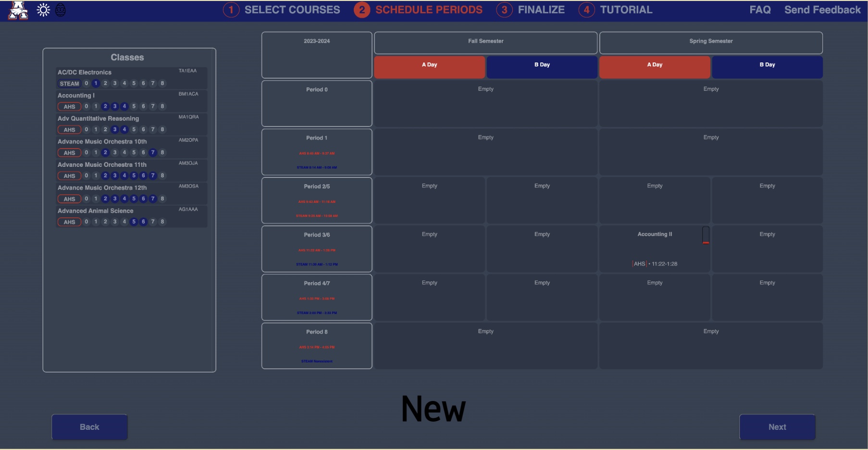Screen dimensions: 868x450
Task: Click the Easter egg icon
Action: point(61,10)
